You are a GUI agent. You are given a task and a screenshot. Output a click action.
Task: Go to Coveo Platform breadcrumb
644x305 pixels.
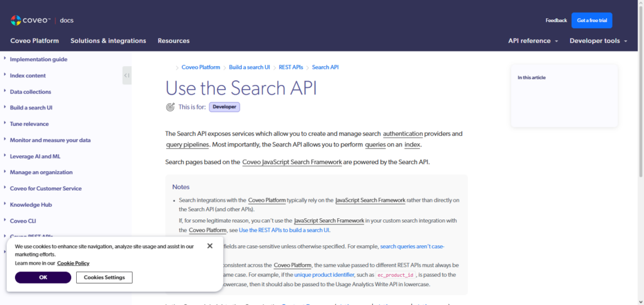point(201,67)
